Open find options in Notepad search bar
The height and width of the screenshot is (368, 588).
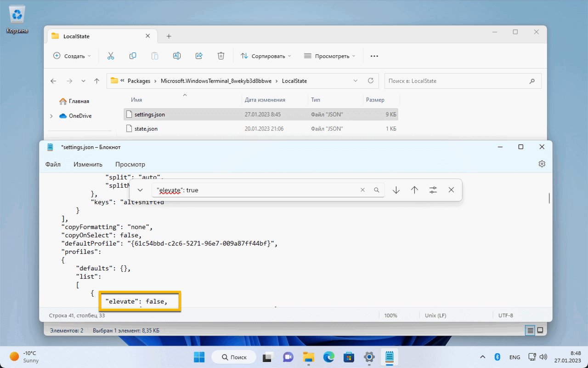click(433, 190)
